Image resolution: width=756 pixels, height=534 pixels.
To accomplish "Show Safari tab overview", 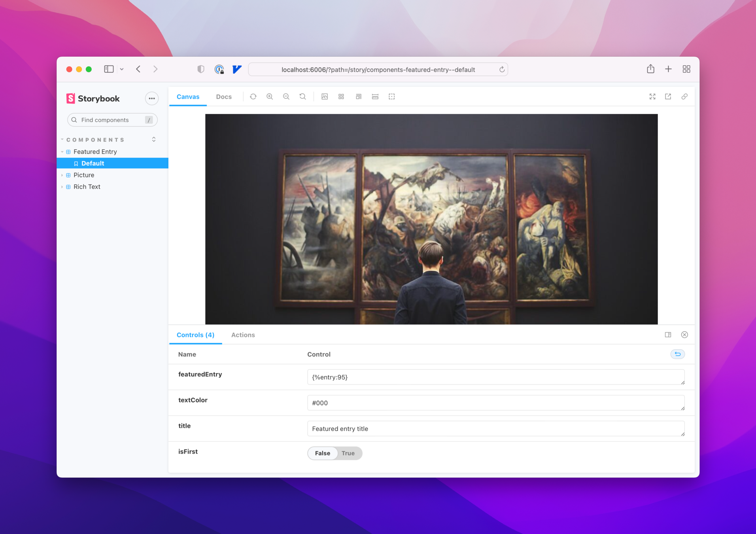I will tap(686, 69).
